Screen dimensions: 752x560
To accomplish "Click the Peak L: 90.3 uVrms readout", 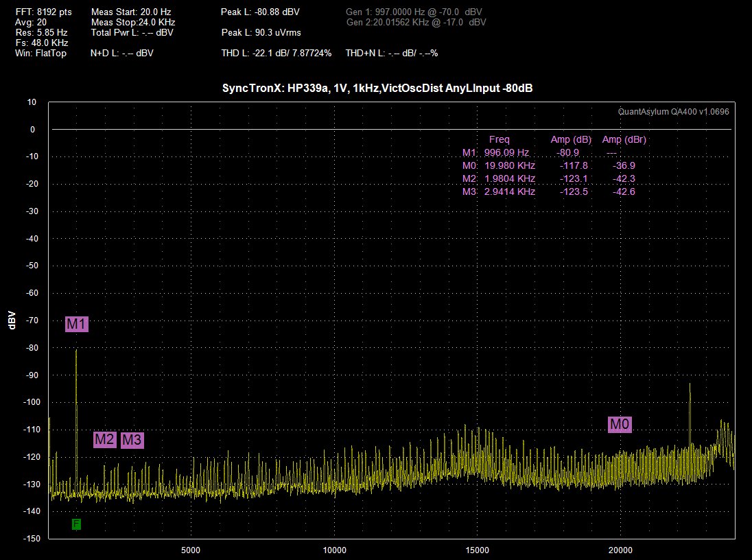I will click(261, 33).
